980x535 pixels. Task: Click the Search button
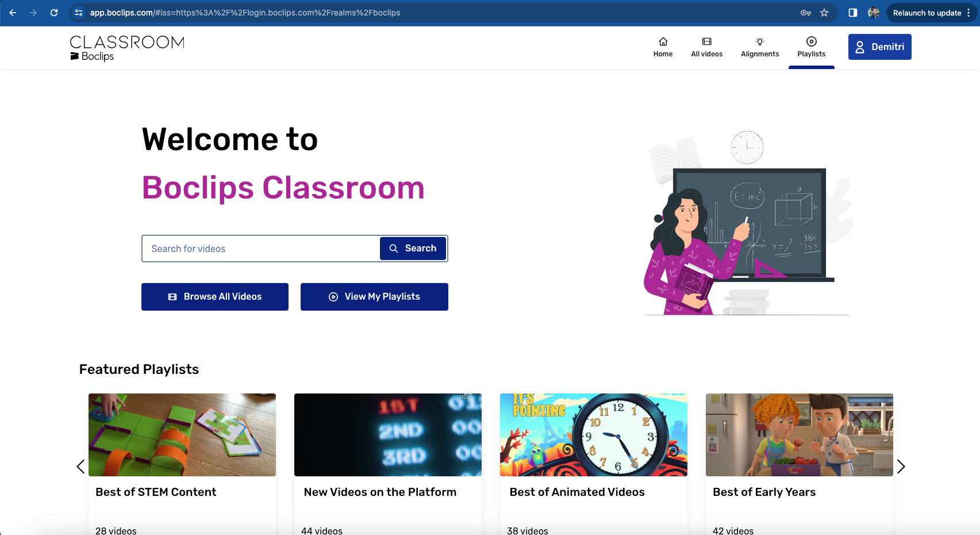pyautogui.click(x=413, y=249)
